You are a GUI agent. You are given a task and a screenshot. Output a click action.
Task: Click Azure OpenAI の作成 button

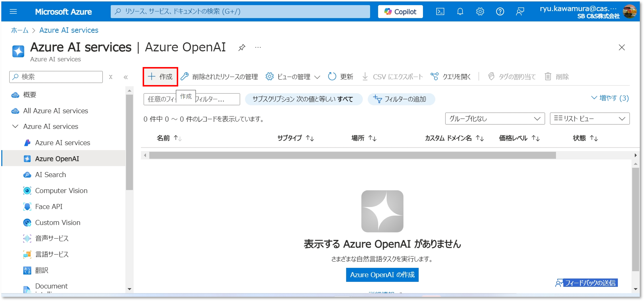[x=382, y=275]
